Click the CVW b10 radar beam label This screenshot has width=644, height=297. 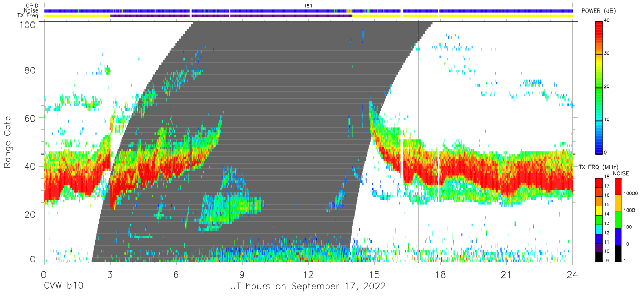coord(63,286)
